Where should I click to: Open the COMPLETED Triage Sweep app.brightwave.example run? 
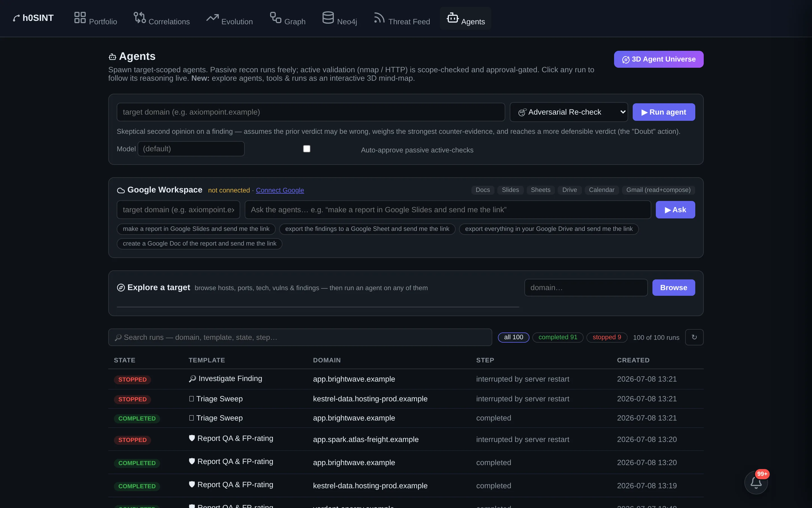pyautogui.click(x=406, y=418)
